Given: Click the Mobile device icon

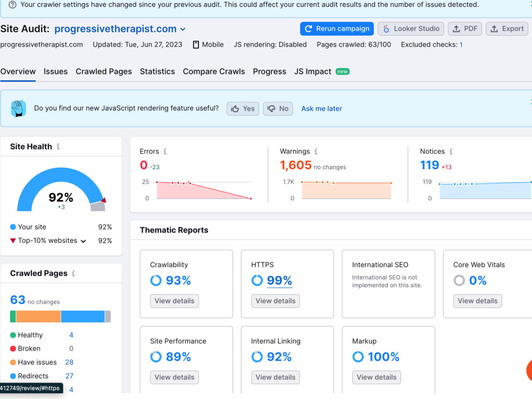Looking at the screenshot, I should pos(196,45).
